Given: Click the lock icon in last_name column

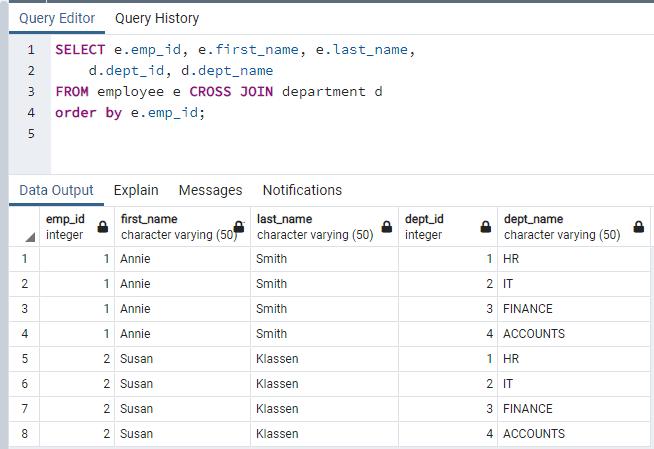Looking at the screenshot, I should [386, 228].
